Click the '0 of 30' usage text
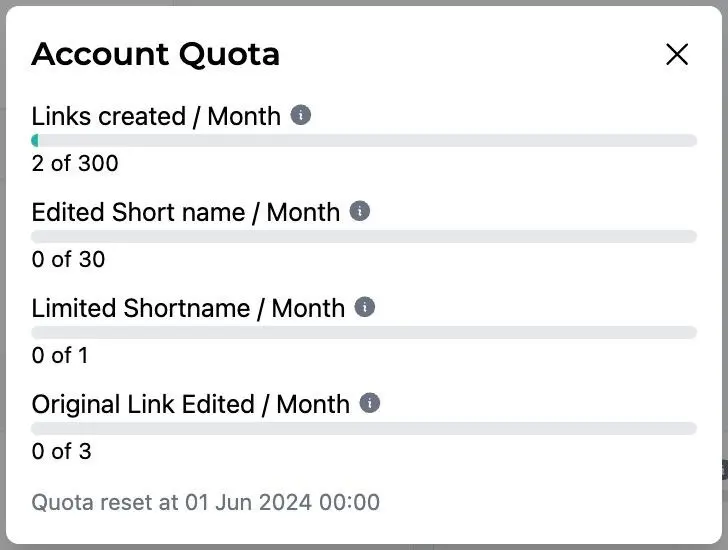Screen dimensions: 728x550 68,259
